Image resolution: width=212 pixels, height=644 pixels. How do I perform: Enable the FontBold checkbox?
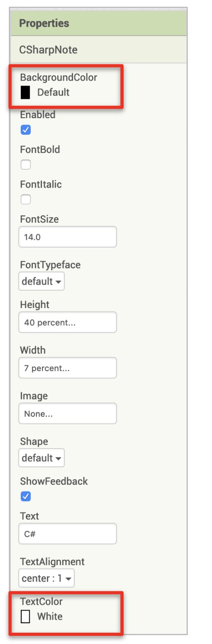point(26,165)
